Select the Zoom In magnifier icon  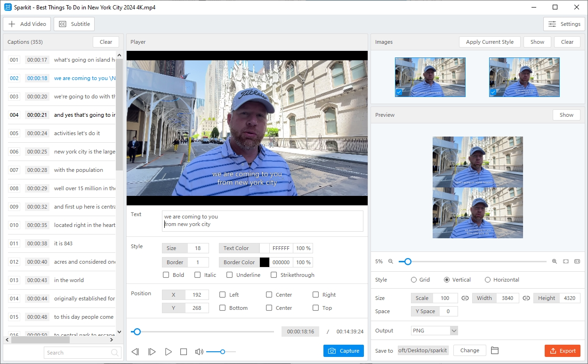coord(554,261)
